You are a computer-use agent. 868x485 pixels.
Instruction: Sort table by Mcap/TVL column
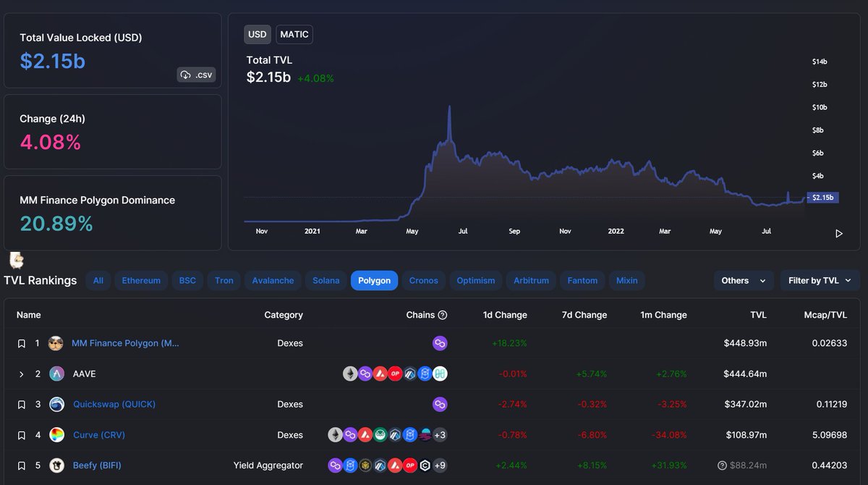pyautogui.click(x=825, y=315)
